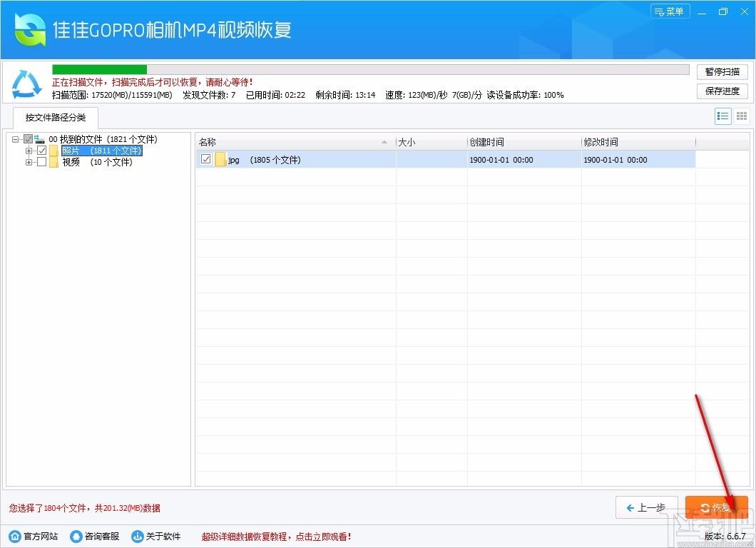Screen dimensions: 756x548
Task: Restore the window size
Action: [x=722, y=11]
